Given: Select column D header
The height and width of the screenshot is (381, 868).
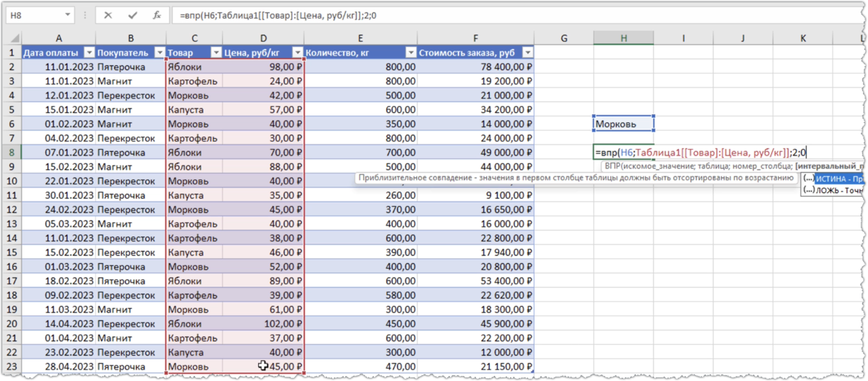Looking at the screenshot, I should point(263,39).
